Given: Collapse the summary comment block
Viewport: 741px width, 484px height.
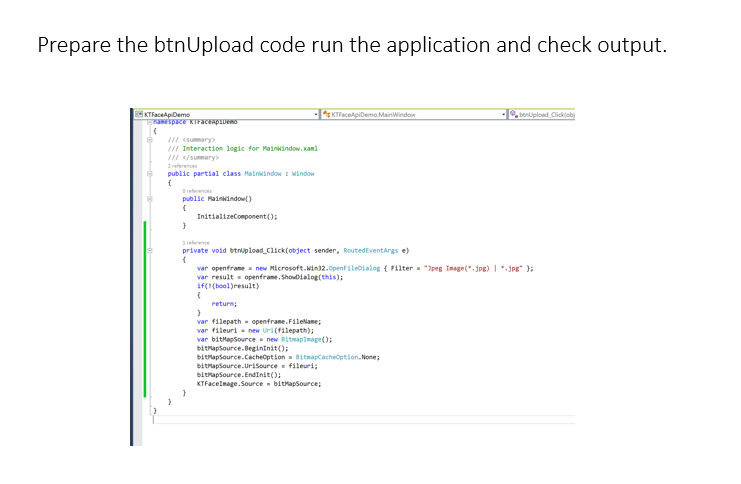Looking at the screenshot, I should [x=150, y=140].
